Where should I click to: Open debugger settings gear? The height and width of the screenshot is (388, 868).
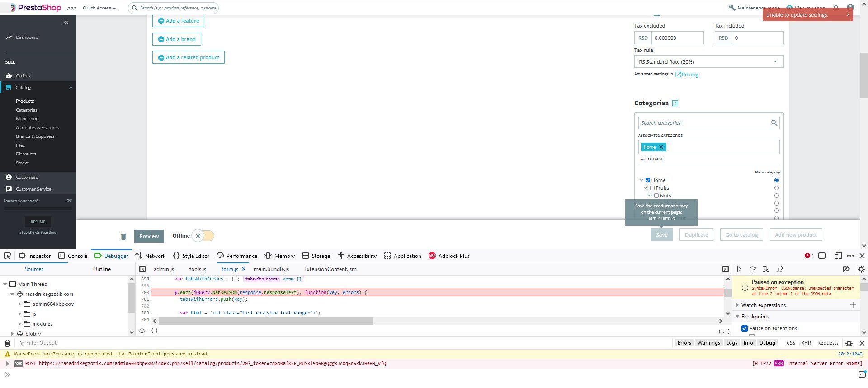(861, 269)
